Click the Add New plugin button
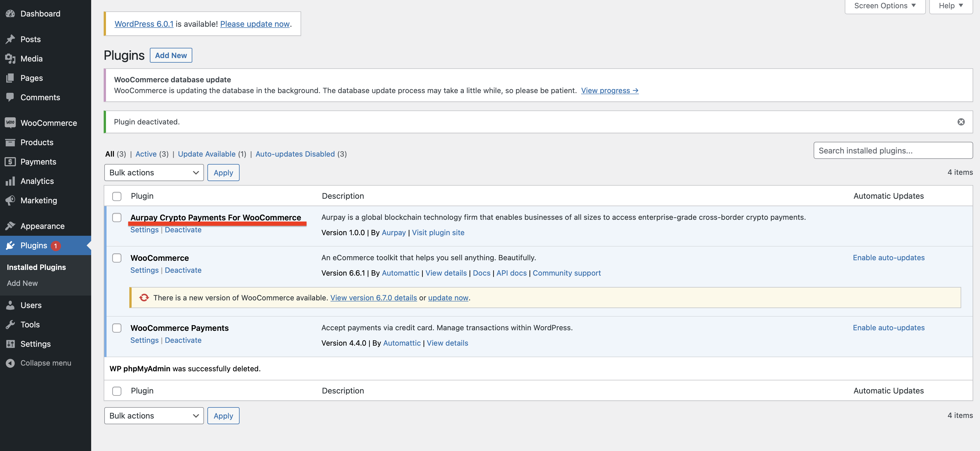Viewport: 980px width, 451px height. 171,55
